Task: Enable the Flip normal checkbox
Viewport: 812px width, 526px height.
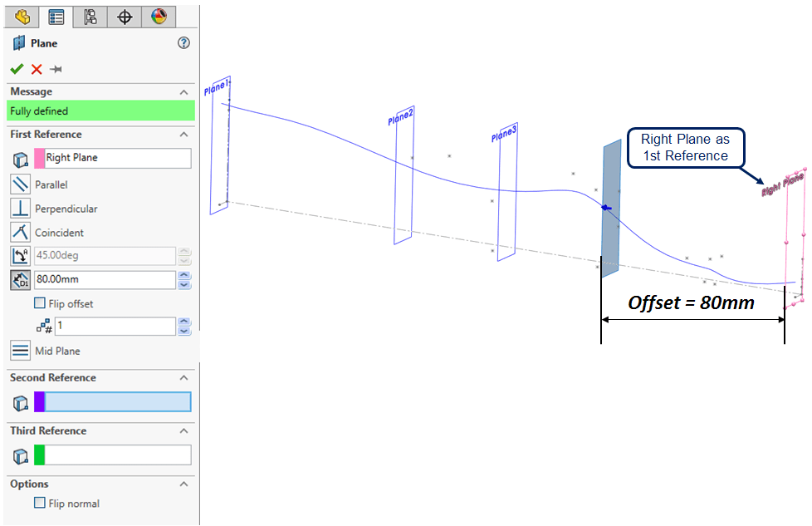Action: click(x=40, y=503)
